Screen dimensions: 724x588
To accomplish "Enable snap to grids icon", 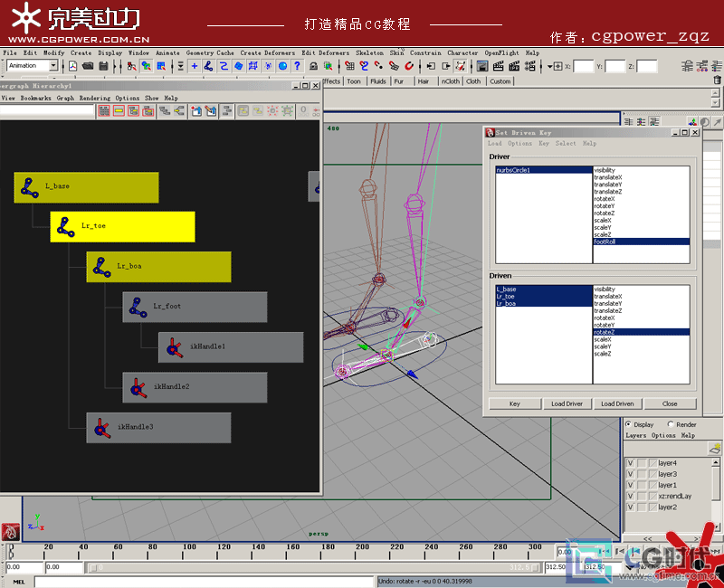I will click(x=349, y=66).
